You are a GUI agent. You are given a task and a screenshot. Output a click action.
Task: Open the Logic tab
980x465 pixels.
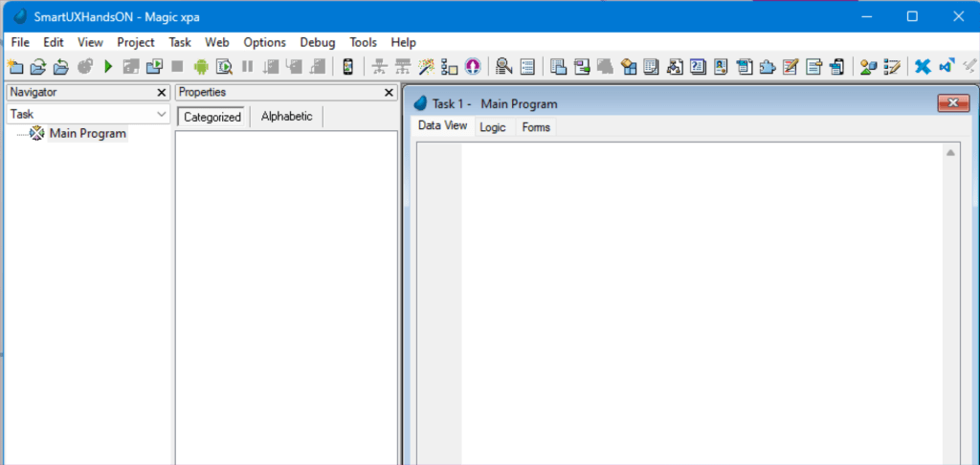pos(493,127)
